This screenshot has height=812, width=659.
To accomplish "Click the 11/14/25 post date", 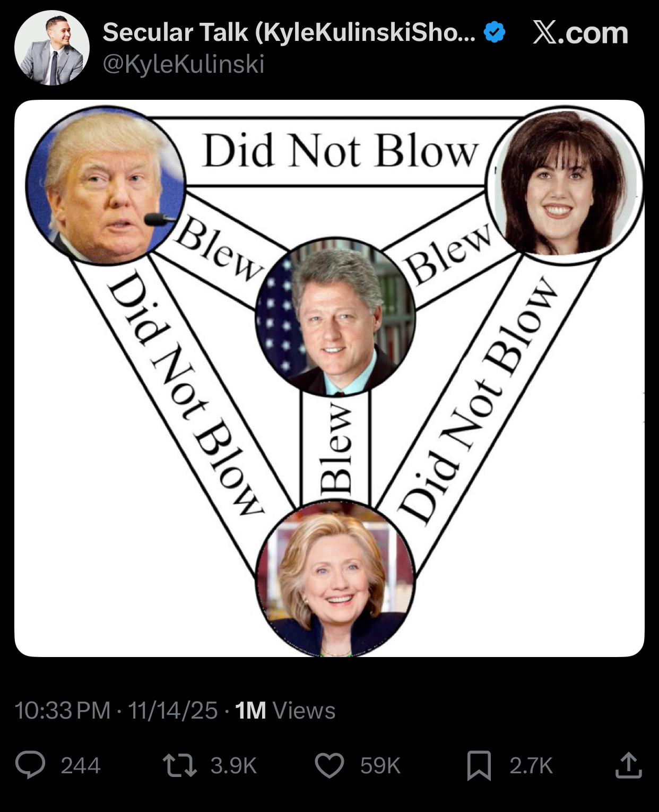I will pos(173,710).
